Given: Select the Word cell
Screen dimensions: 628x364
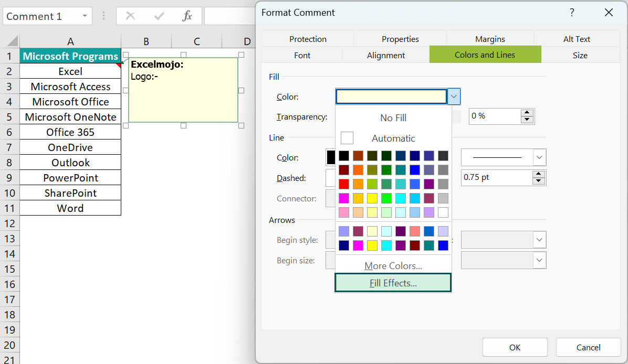Looking at the screenshot, I should pos(70,208).
